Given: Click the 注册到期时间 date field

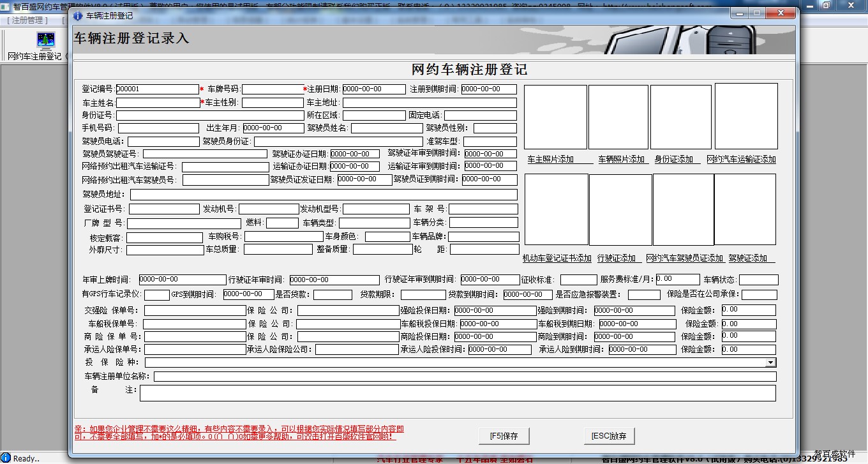Looking at the screenshot, I should [x=489, y=89].
